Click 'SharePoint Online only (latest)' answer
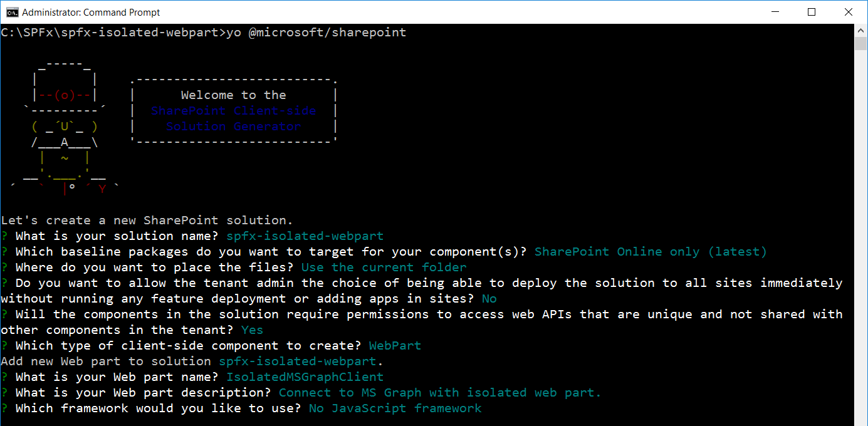This screenshot has height=426, width=868. (650, 252)
